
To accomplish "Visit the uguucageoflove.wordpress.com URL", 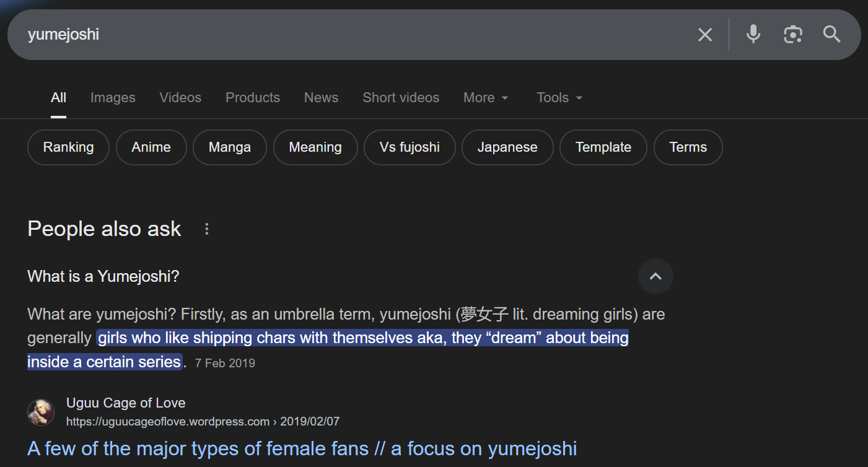I will [x=203, y=422].
